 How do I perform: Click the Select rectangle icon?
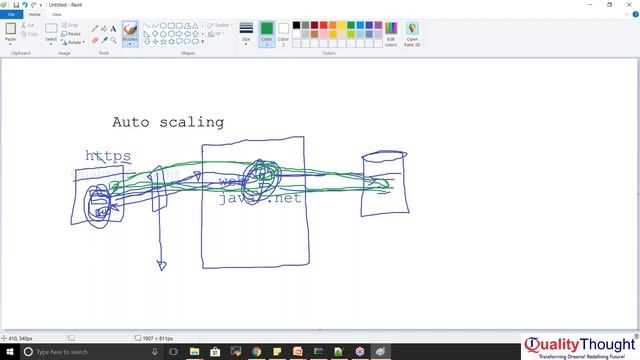coord(51,28)
